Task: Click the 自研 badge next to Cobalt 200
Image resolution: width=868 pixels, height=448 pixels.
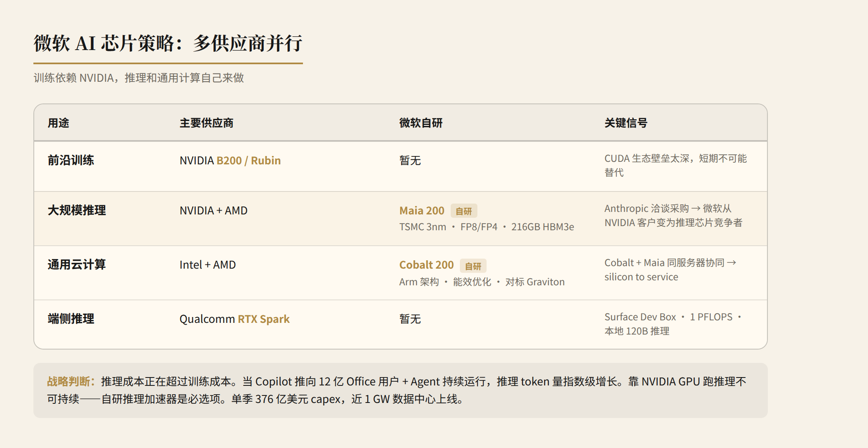Action: click(x=473, y=266)
